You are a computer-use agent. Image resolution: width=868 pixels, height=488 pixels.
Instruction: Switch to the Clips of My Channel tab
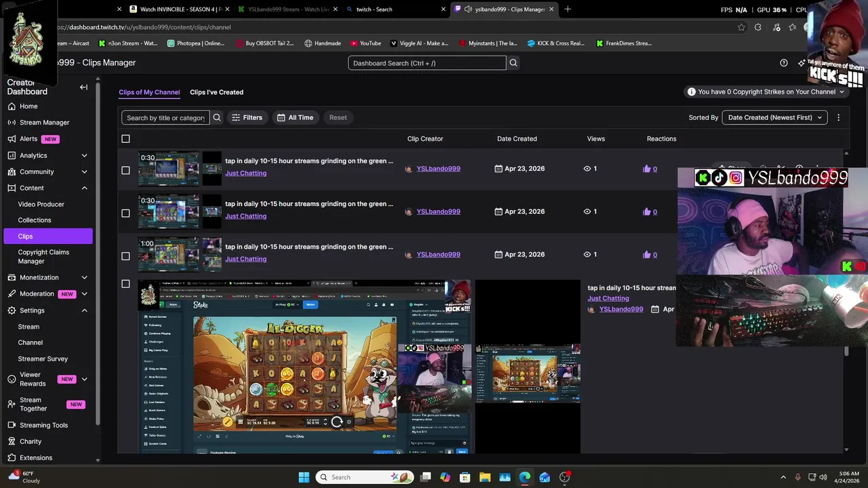pos(149,92)
